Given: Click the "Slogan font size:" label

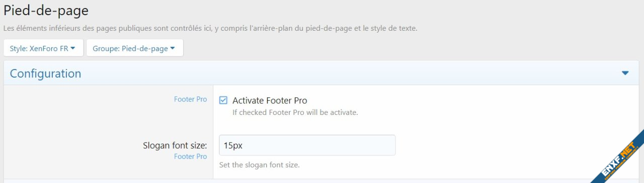Looking at the screenshot, I should [175, 146].
